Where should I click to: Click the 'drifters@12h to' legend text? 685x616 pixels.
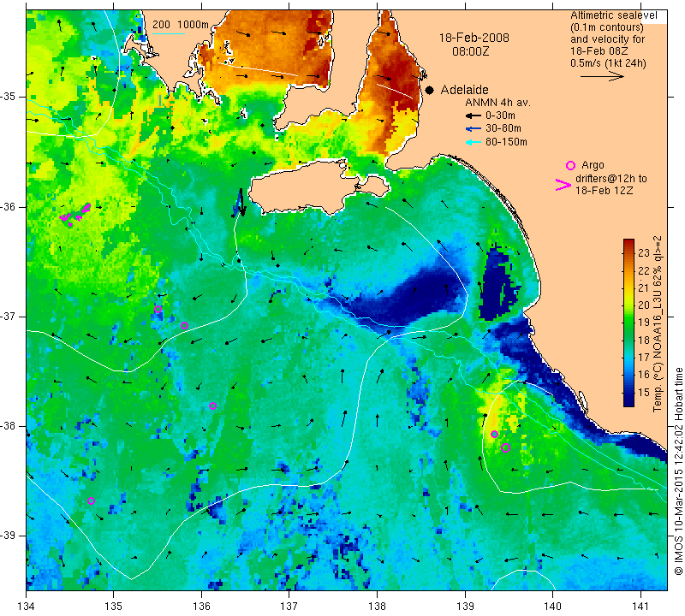[611, 179]
